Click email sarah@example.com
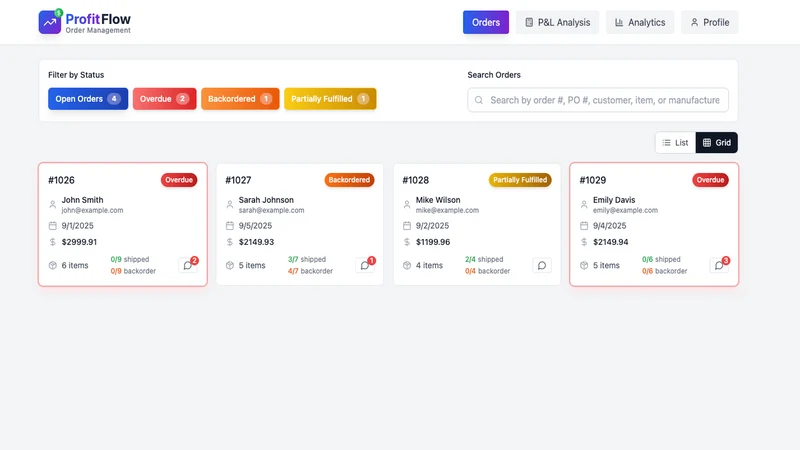Image resolution: width=800 pixels, height=450 pixels. 271,210
